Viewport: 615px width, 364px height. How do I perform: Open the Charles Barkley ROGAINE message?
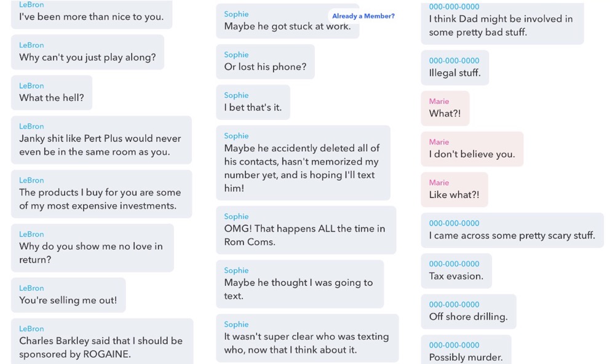tap(102, 341)
